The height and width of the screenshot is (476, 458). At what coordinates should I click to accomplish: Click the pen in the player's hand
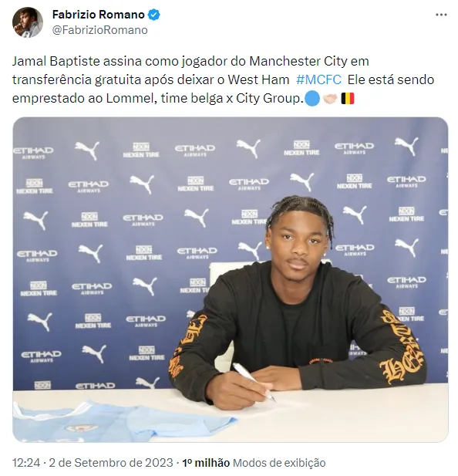click(254, 382)
